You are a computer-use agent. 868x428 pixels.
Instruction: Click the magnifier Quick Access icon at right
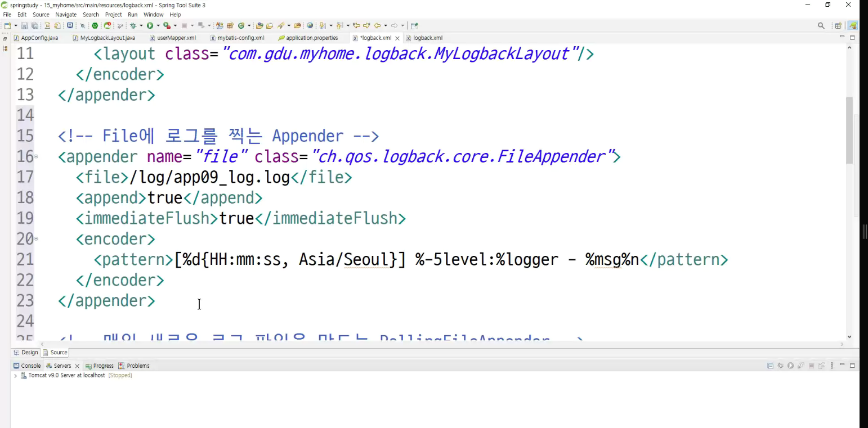(x=821, y=25)
